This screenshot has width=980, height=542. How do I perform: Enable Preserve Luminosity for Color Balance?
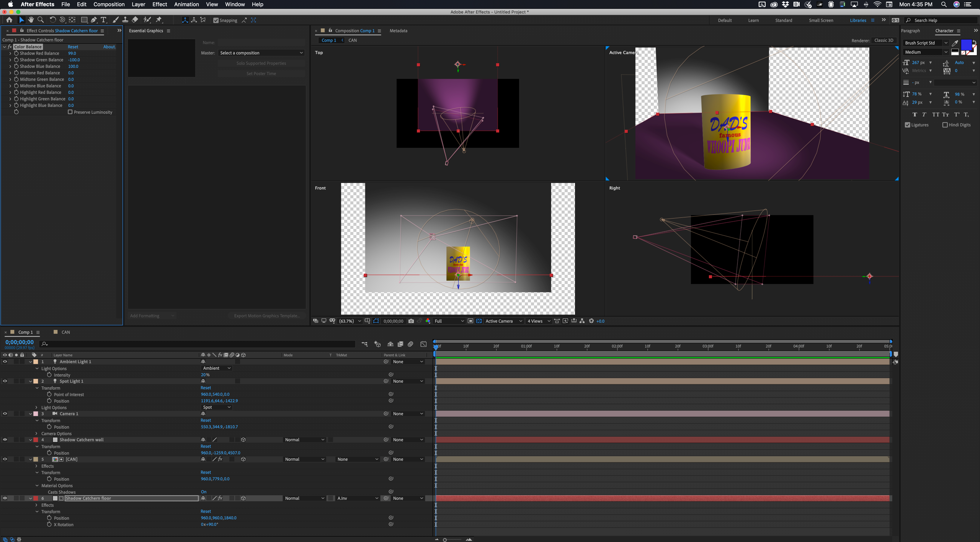(70, 112)
